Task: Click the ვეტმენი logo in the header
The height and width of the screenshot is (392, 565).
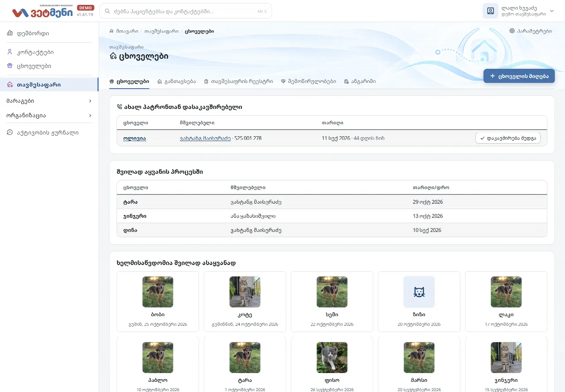Action: [x=42, y=12]
